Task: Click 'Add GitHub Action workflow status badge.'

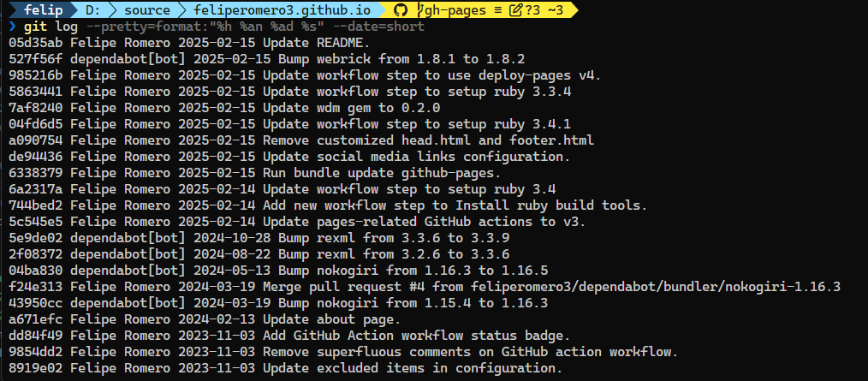Action: [416, 336]
